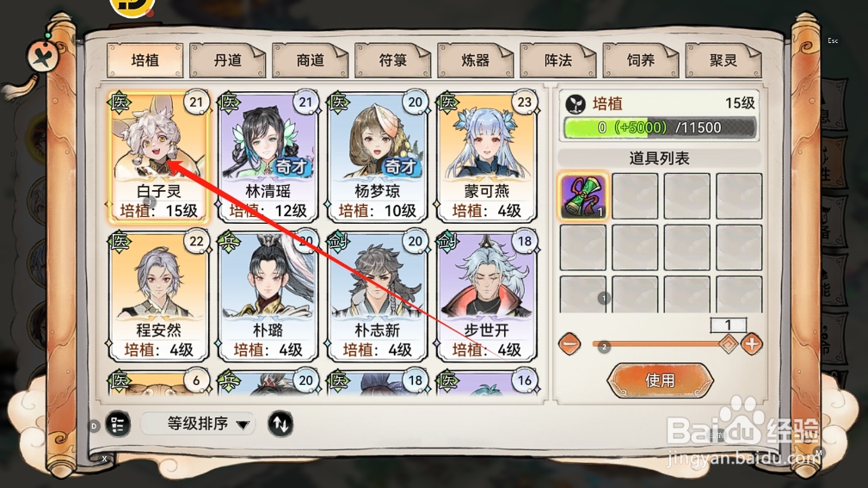Open the 聚灵 tab
Image resolution: width=868 pixels, height=488 pixels.
pyautogui.click(x=723, y=60)
